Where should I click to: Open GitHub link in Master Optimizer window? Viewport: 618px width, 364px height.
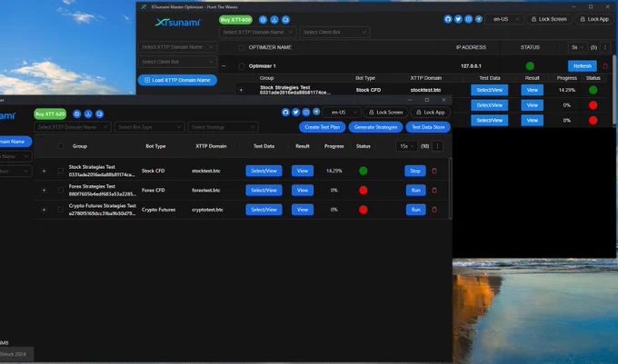[x=448, y=19]
